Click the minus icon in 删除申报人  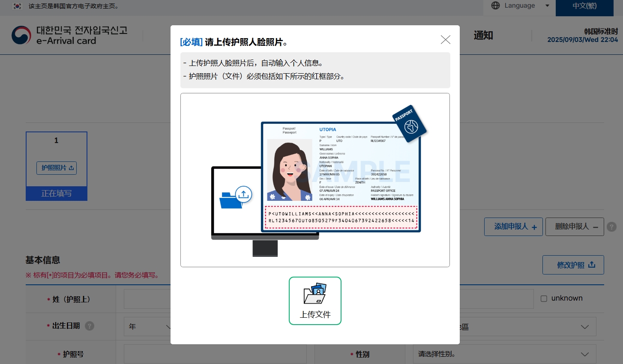pyautogui.click(x=596, y=227)
